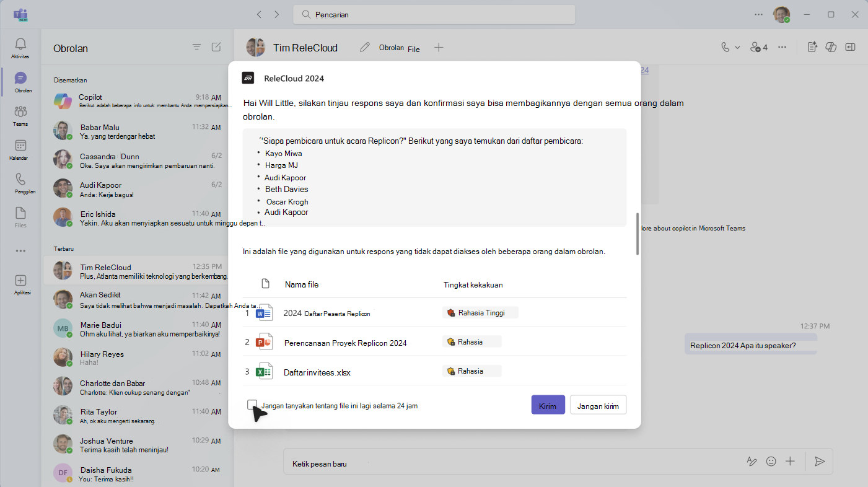Open more chat options ellipsis in header

click(783, 47)
